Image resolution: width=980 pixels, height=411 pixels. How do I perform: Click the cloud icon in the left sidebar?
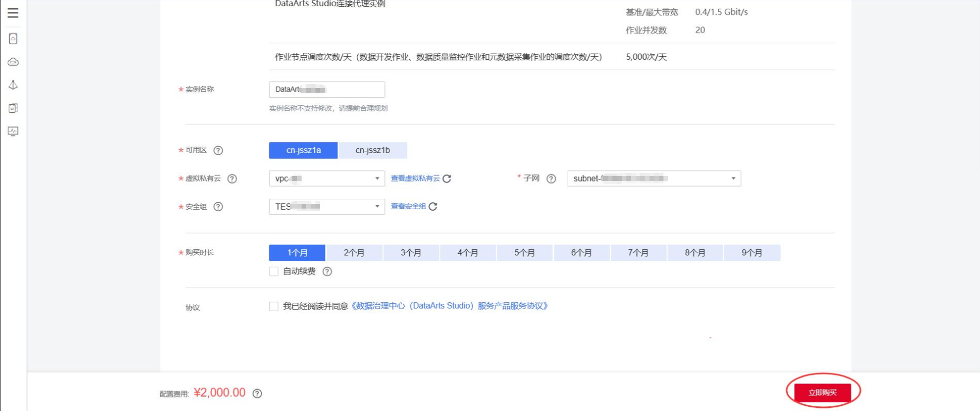point(13,62)
